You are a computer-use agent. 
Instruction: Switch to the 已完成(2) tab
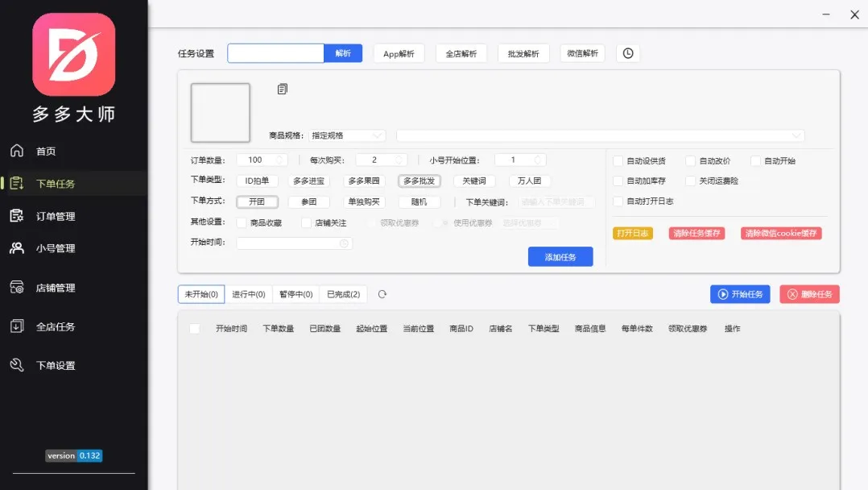click(x=343, y=294)
